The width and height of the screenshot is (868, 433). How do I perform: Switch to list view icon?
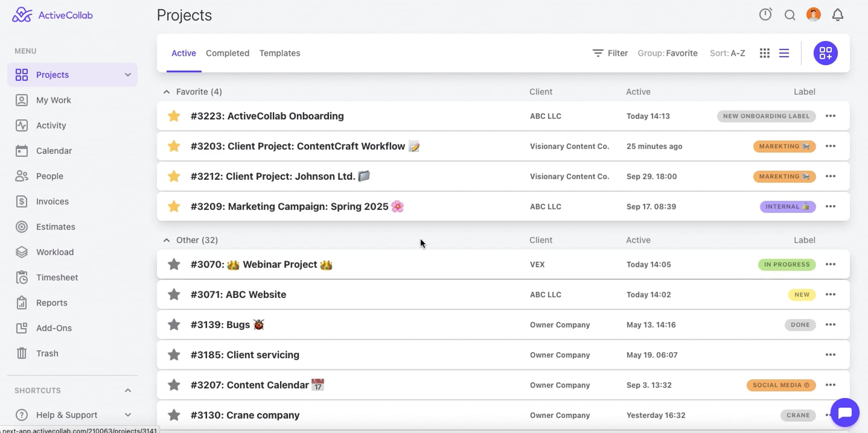click(784, 53)
